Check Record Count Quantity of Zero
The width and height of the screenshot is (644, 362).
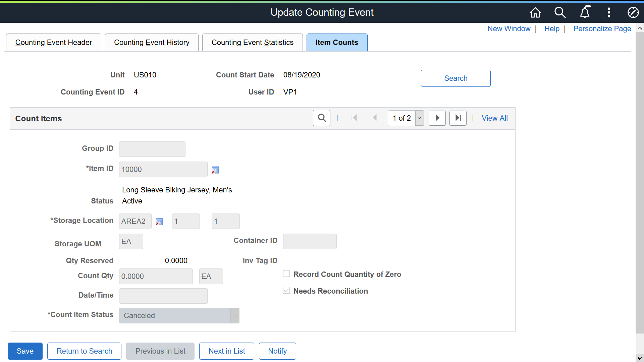tap(286, 274)
